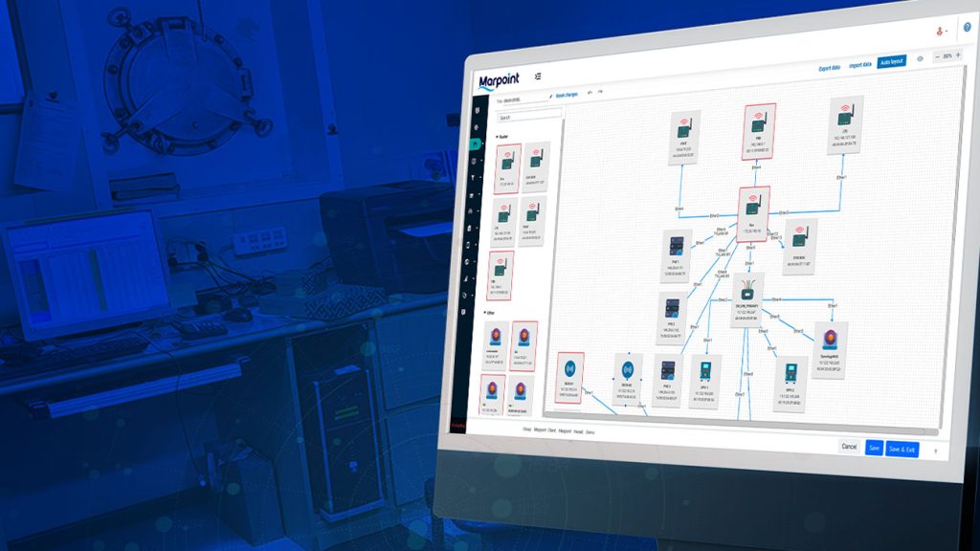The width and height of the screenshot is (980, 551).
Task: Click the topmost icon in the dark left toolbar
Action: click(477, 108)
